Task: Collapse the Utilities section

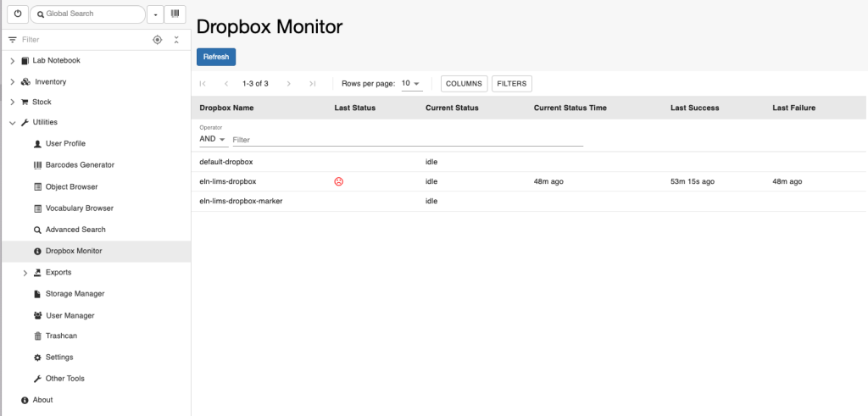Action: [13, 123]
